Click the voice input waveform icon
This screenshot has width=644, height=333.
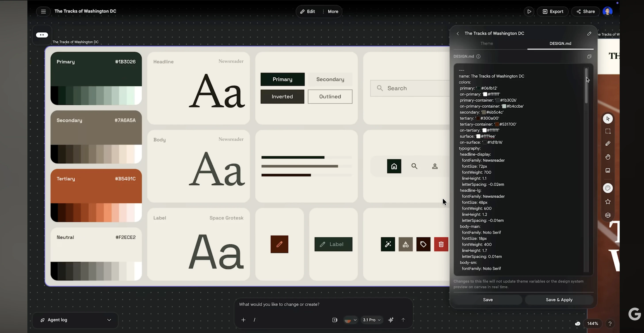click(x=391, y=320)
